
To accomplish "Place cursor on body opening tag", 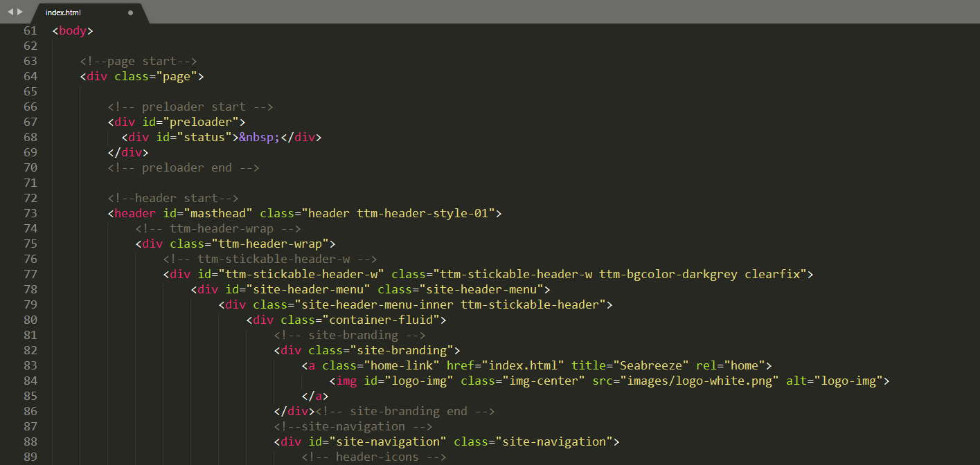I will (73, 30).
